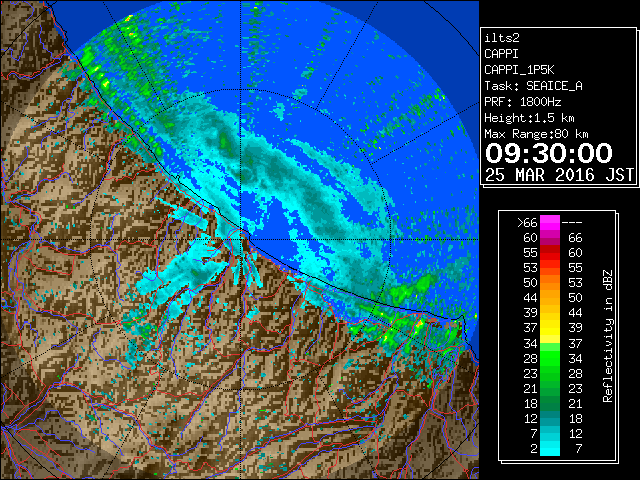
Task: Click the 'Reflectivity in dBZ' legend title
Action: (608, 336)
